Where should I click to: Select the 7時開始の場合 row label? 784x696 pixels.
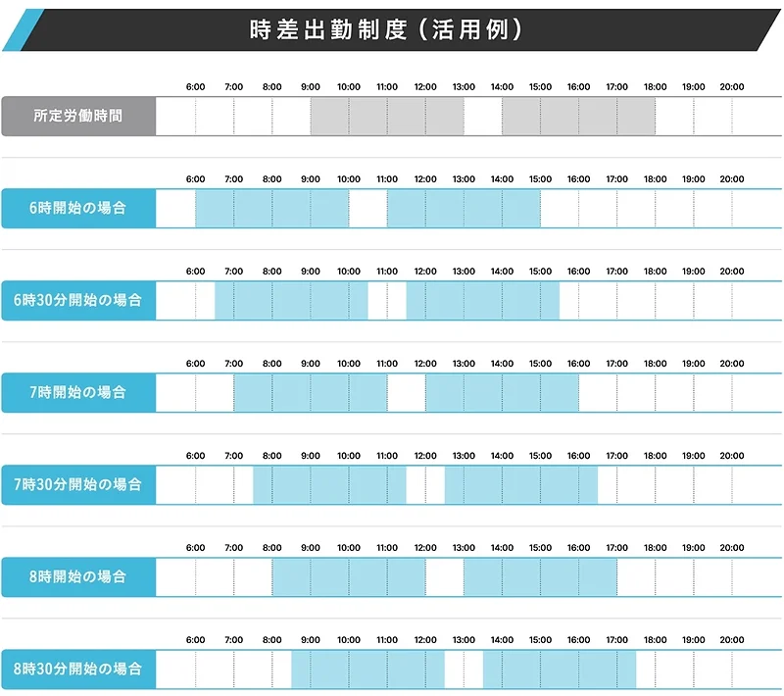[x=78, y=392]
